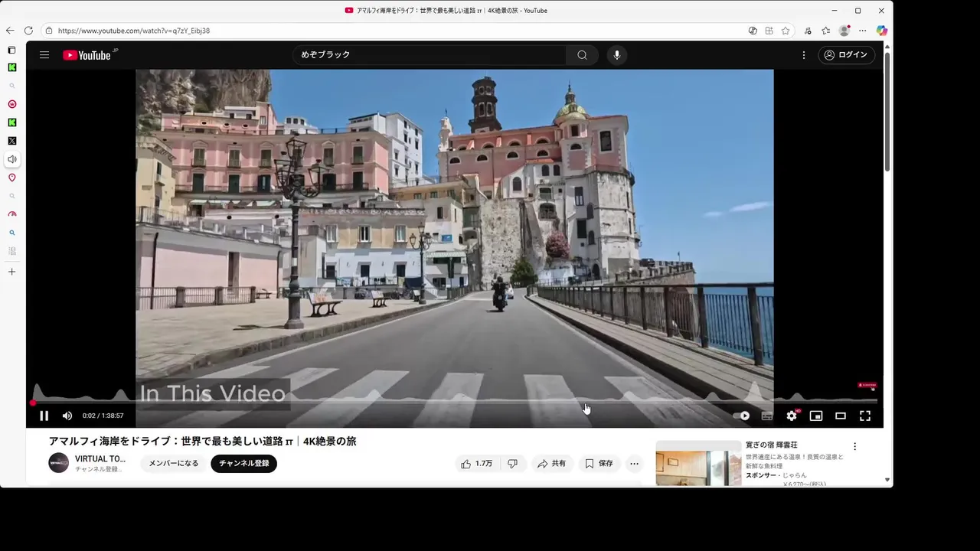This screenshot has height=551, width=980.
Task: Click the scroll down arrow of the page
Action: click(887, 480)
